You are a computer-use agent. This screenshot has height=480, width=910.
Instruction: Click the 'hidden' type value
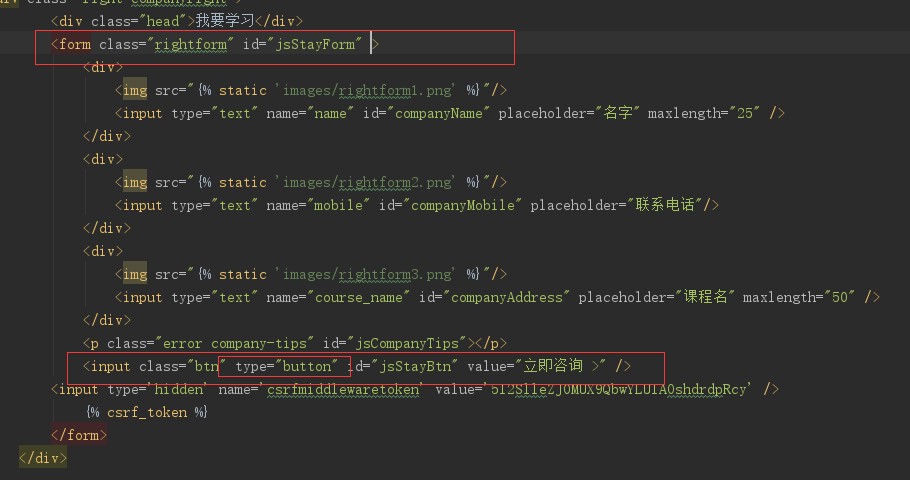pyautogui.click(x=179, y=389)
